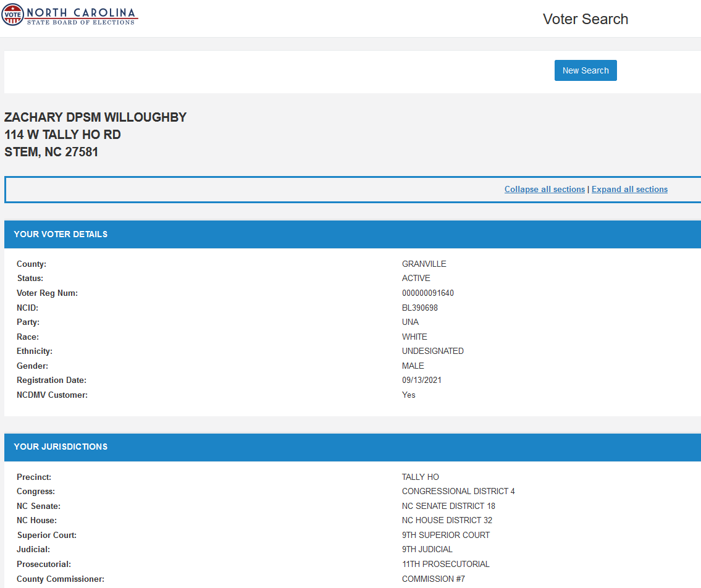Click the 9TH JUDICIAL value

pyautogui.click(x=427, y=549)
